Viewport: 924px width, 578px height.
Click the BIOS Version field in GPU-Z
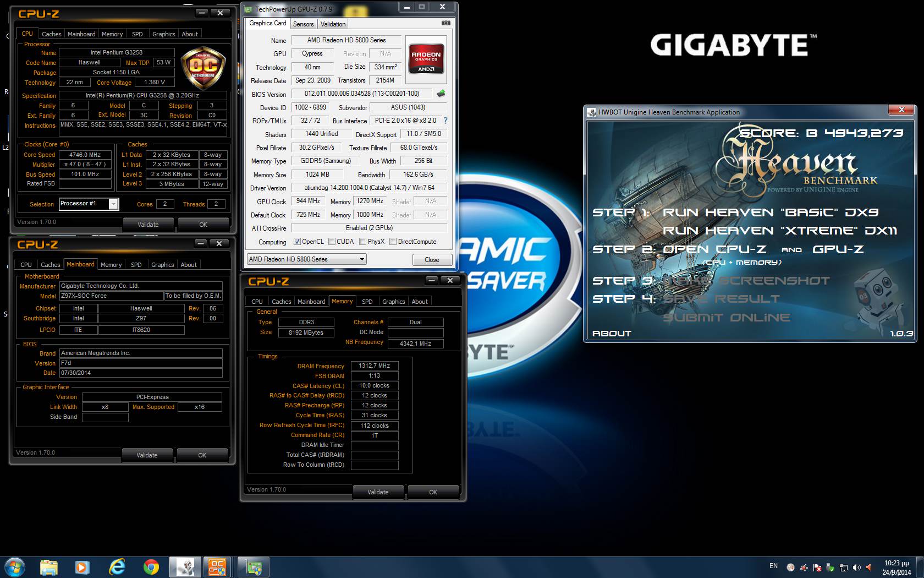click(362, 94)
